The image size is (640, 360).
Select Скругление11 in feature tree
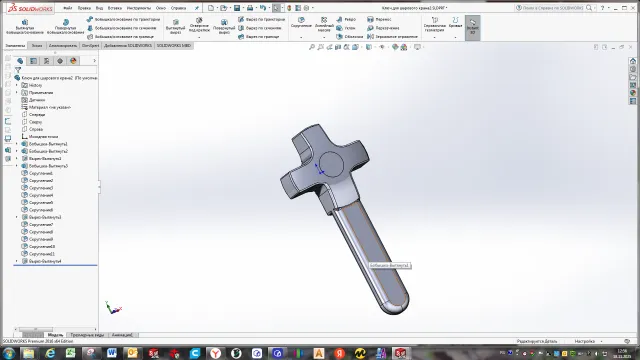pos(38,254)
